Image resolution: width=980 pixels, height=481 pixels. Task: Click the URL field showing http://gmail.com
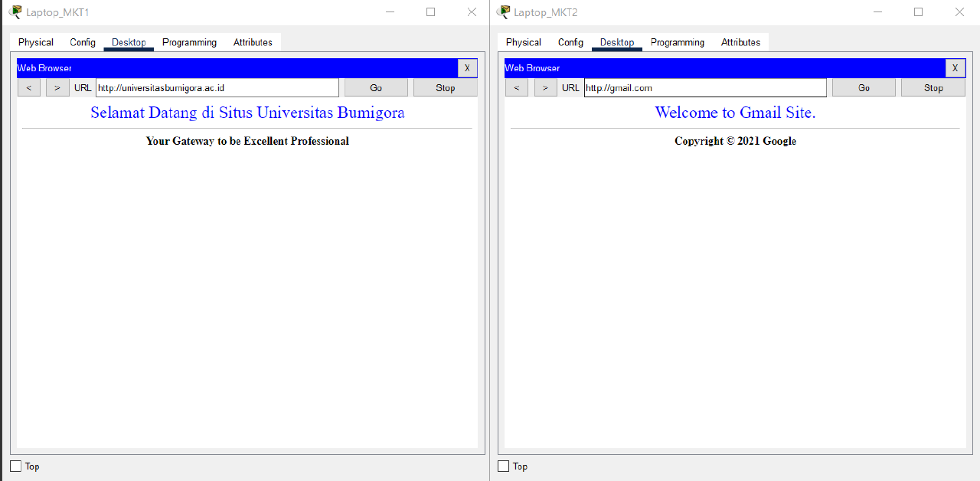click(x=704, y=87)
